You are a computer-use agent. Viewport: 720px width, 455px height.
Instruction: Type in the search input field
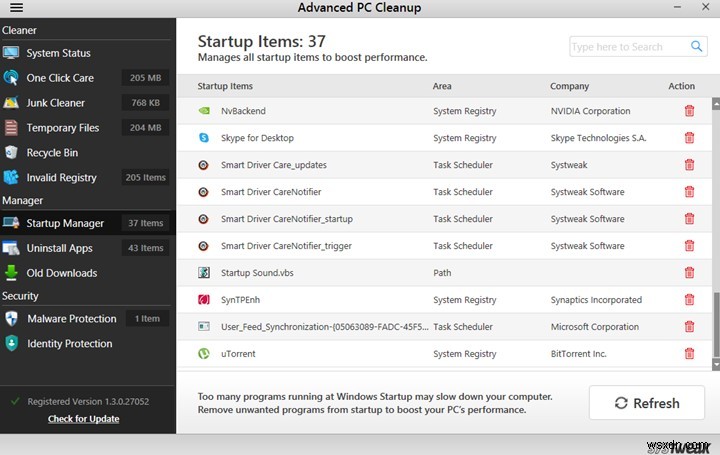tap(628, 47)
